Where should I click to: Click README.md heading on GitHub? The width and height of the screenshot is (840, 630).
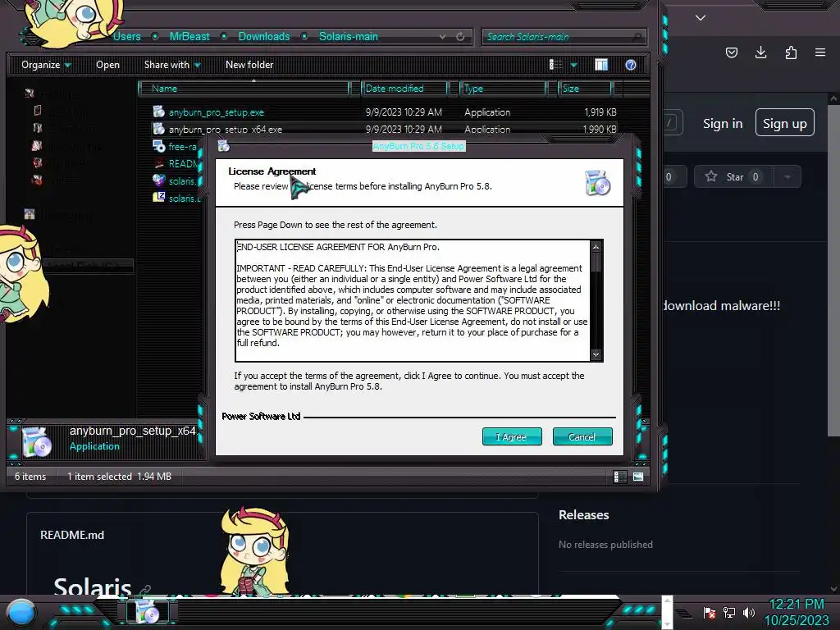pyautogui.click(x=72, y=535)
